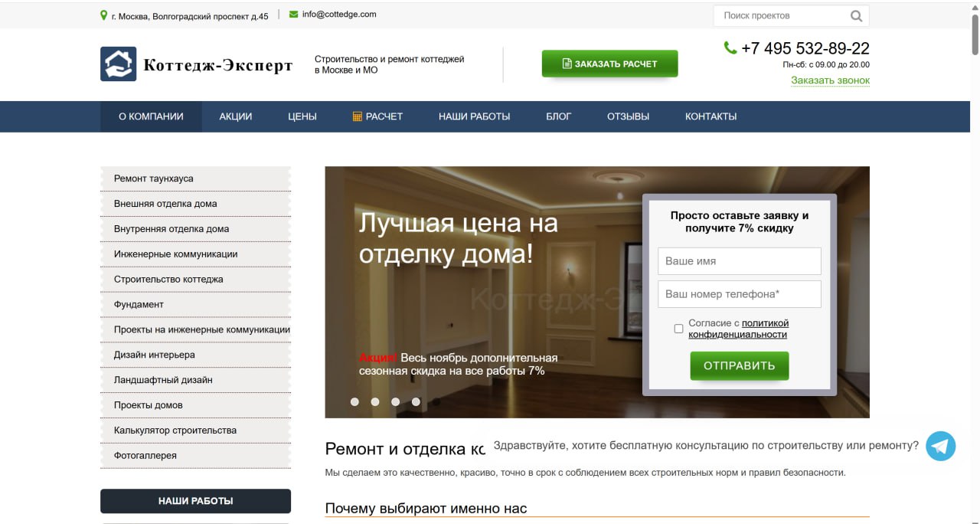Focus the Ваше имя input field
The height and width of the screenshot is (524, 980).
click(x=739, y=261)
